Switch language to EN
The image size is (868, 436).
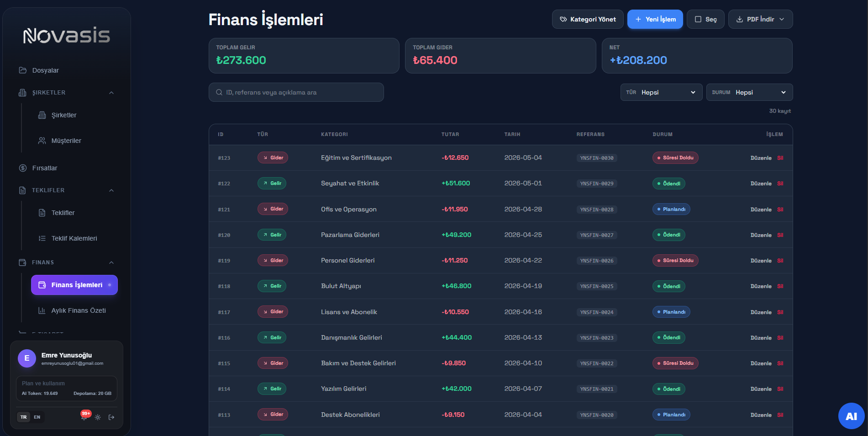(x=37, y=417)
